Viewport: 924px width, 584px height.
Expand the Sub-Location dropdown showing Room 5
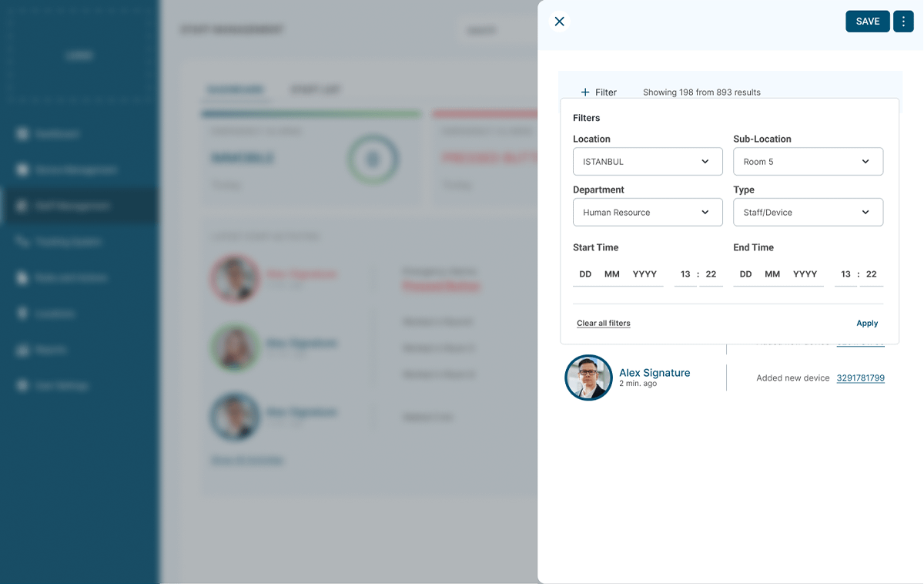(808, 162)
